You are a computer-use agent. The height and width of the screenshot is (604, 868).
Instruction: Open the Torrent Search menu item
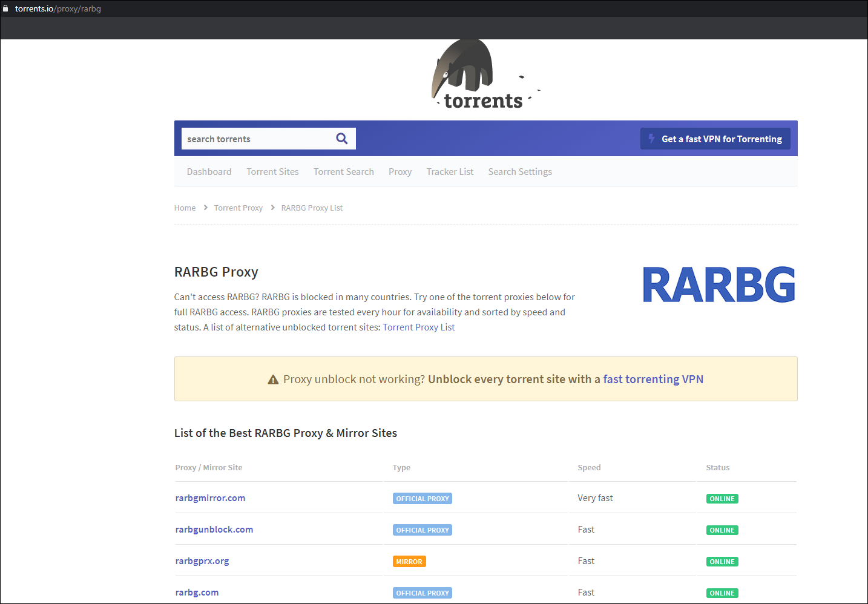pyautogui.click(x=344, y=172)
